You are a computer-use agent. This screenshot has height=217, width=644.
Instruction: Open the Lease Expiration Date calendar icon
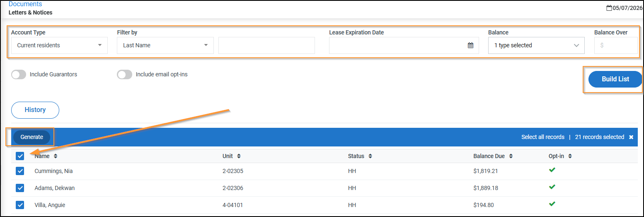[470, 46]
